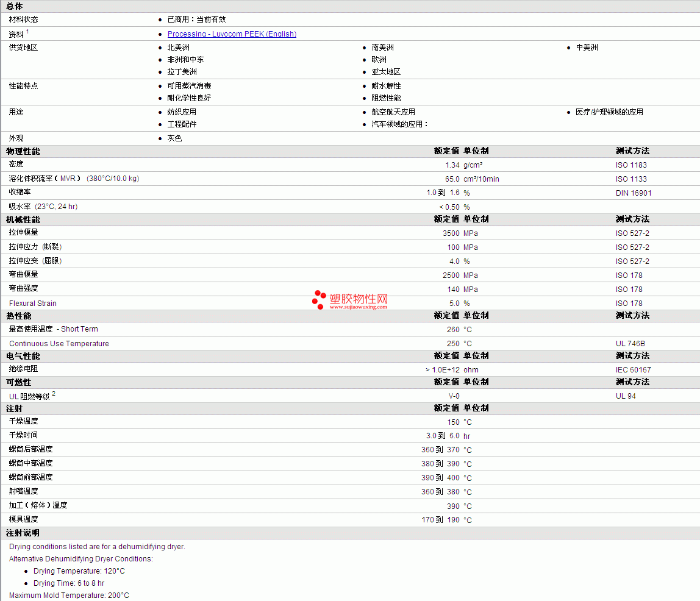Click the 机械性能 section header
700x601 pixels.
pos(23,219)
